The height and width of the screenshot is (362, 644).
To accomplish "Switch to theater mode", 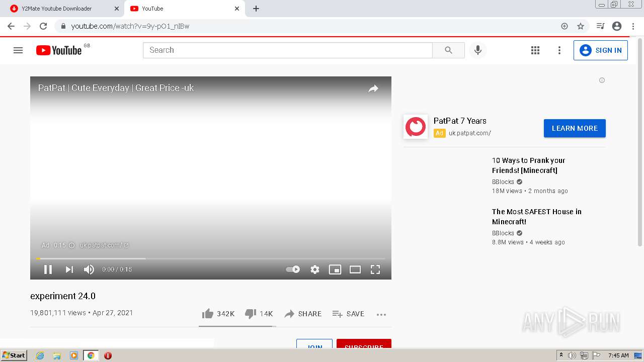I will (x=355, y=269).
